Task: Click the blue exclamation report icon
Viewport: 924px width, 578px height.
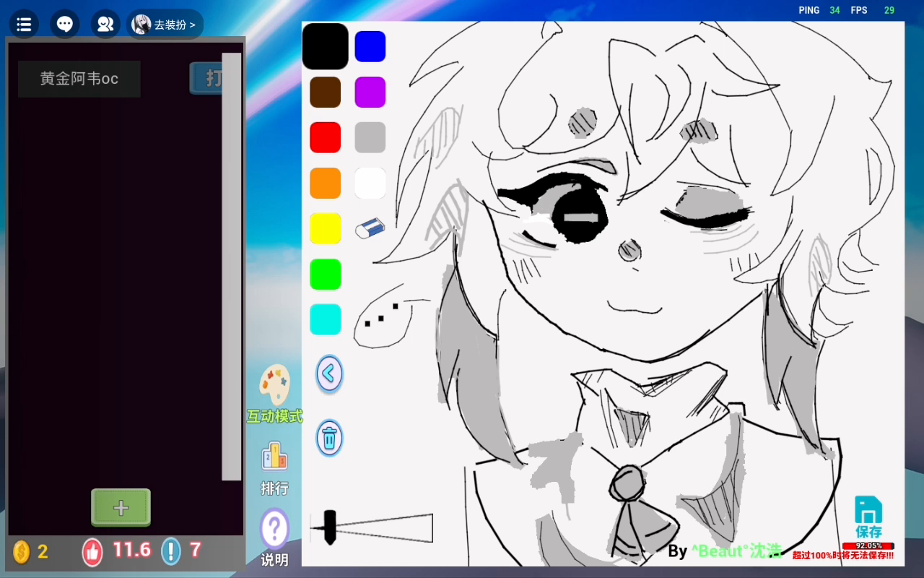Action: [171, 551]
